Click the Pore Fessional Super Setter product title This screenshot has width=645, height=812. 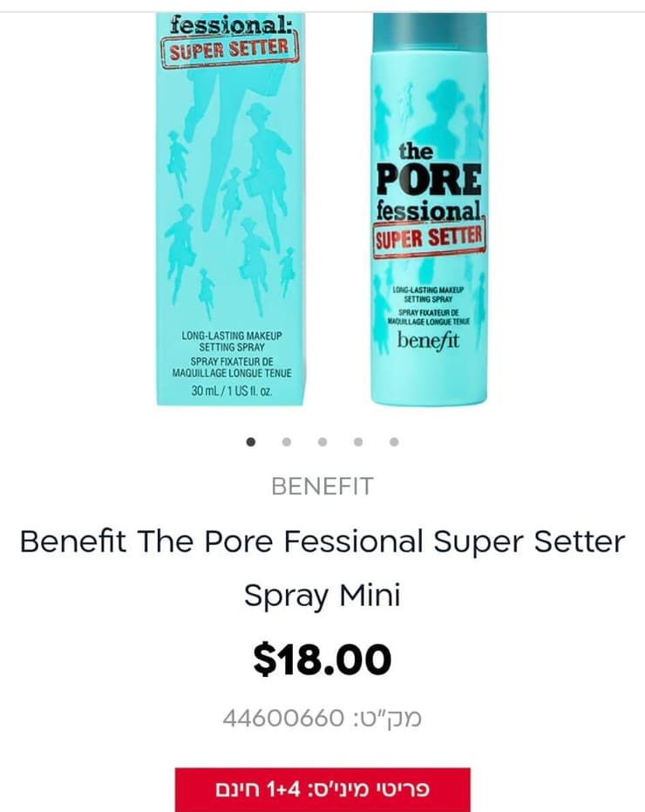point(322,568)
